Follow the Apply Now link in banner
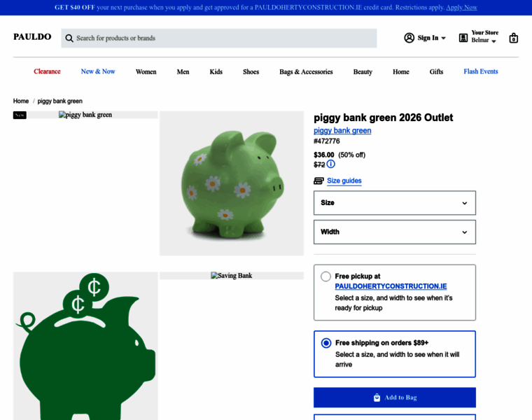The image size is (532, 420). pos(461,8)
